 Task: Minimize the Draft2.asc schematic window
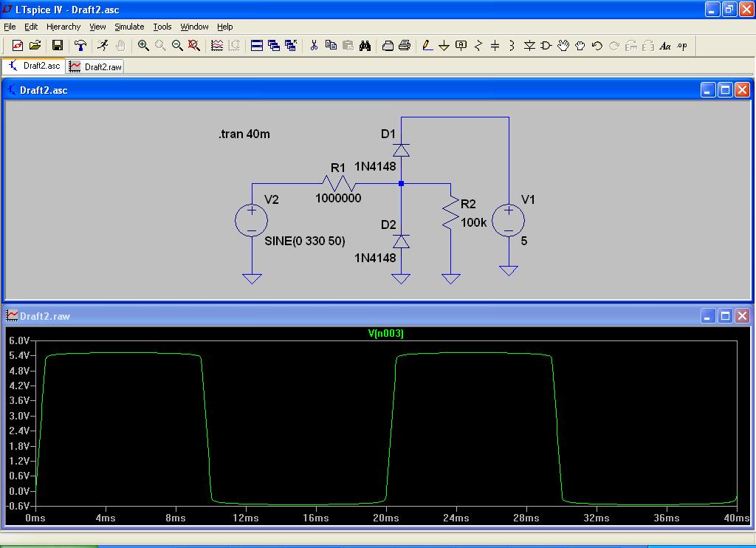click(708, 89)
